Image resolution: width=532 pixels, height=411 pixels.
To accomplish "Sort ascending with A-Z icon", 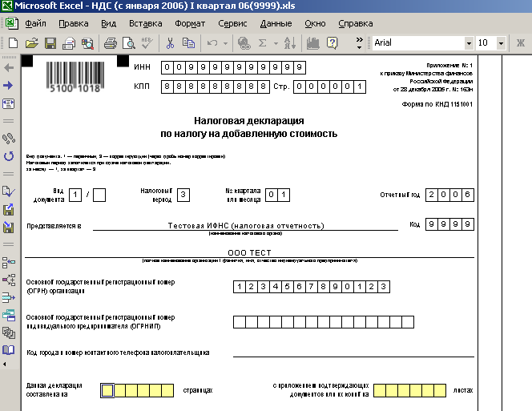I will pos(290,43).
